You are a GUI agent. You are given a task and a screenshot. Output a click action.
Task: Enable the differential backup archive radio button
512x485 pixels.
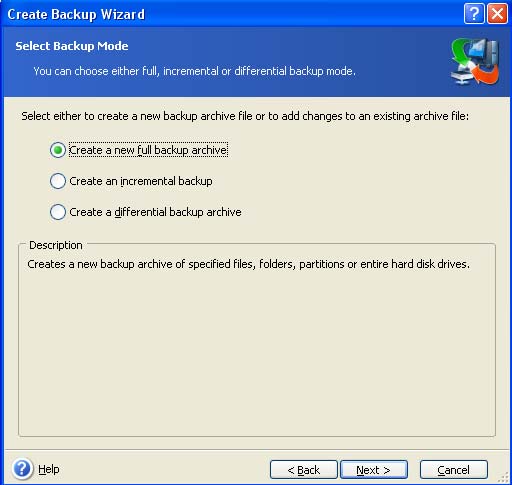(x=58, y=212)
